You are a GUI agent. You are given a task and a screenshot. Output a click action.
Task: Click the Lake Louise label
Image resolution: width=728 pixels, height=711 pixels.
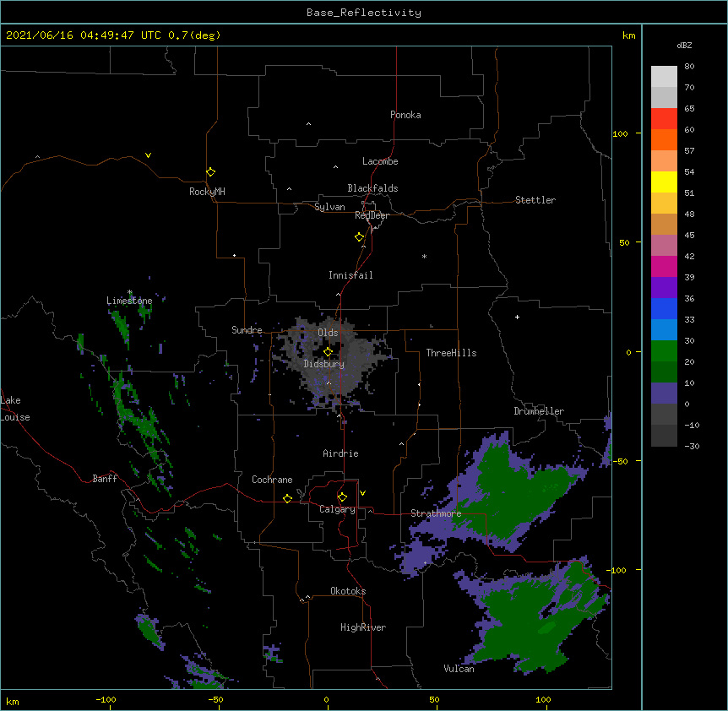[15, 409]
